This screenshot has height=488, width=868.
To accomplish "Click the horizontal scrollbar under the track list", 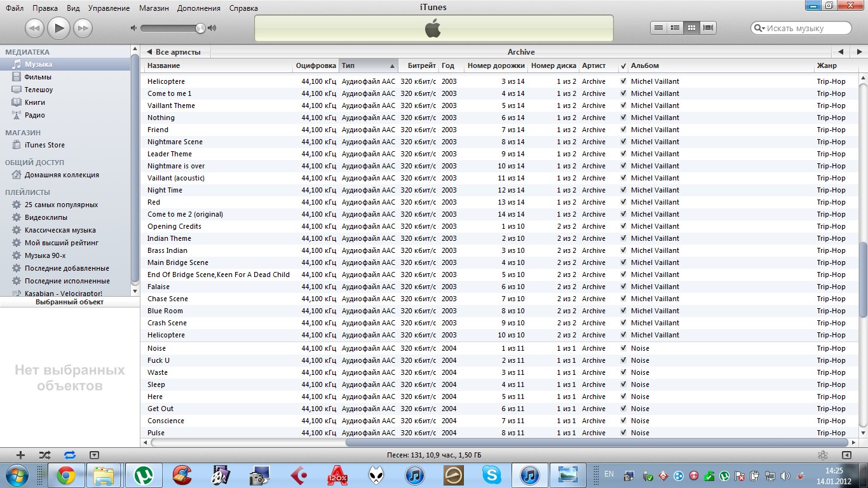I will 597,442.
